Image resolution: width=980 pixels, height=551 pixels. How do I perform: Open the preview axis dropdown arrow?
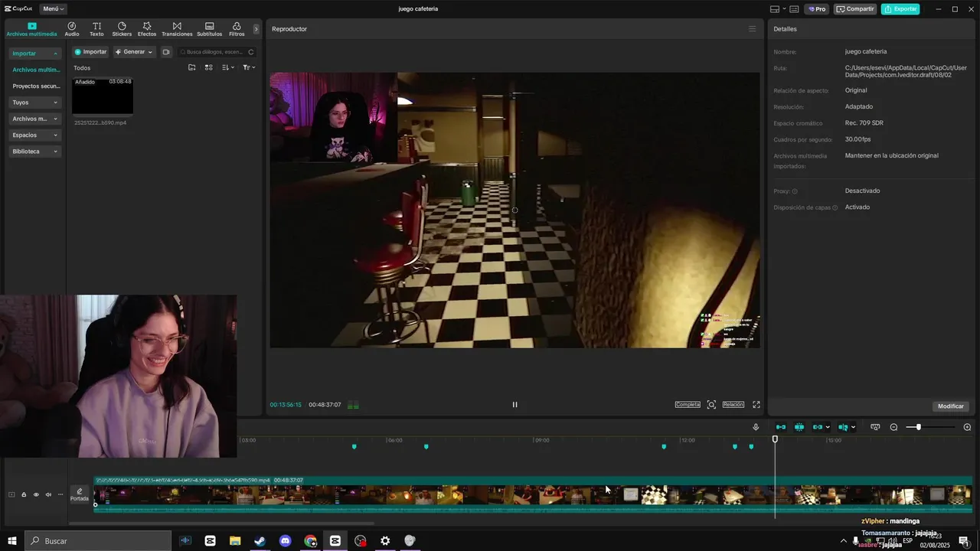(854, 428)
